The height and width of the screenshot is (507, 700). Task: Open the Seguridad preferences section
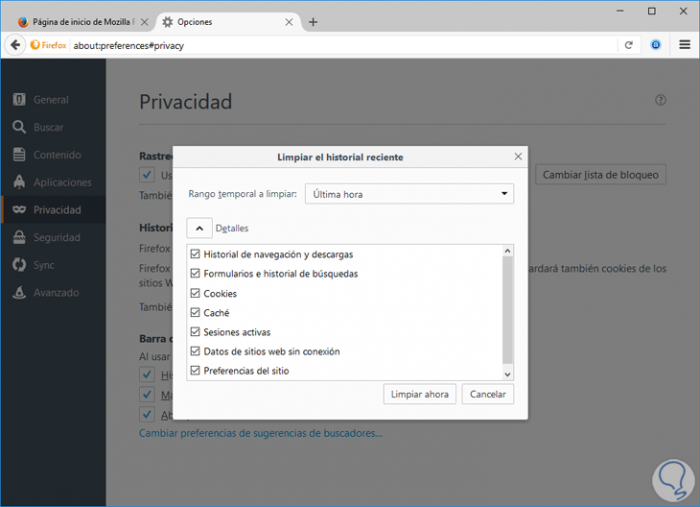pos(53,237)
